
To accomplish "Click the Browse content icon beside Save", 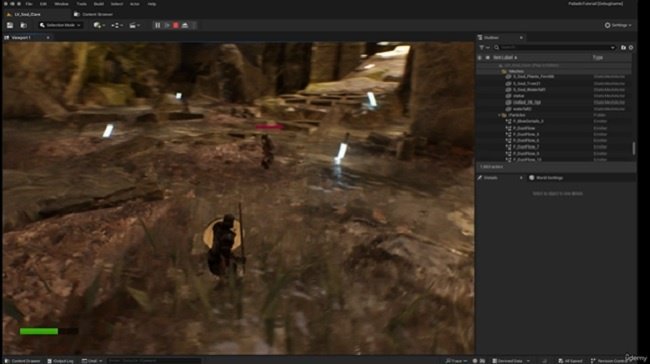I will 24,25.
